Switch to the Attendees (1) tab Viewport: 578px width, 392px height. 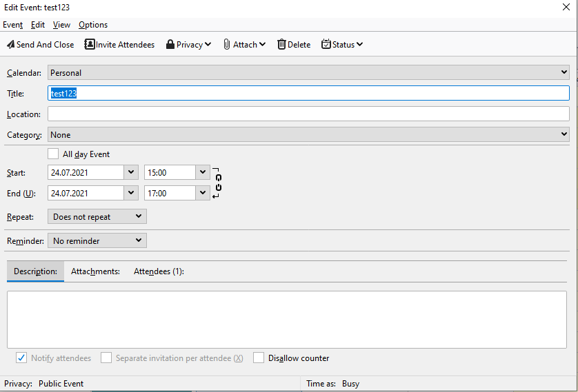point(159,271)
